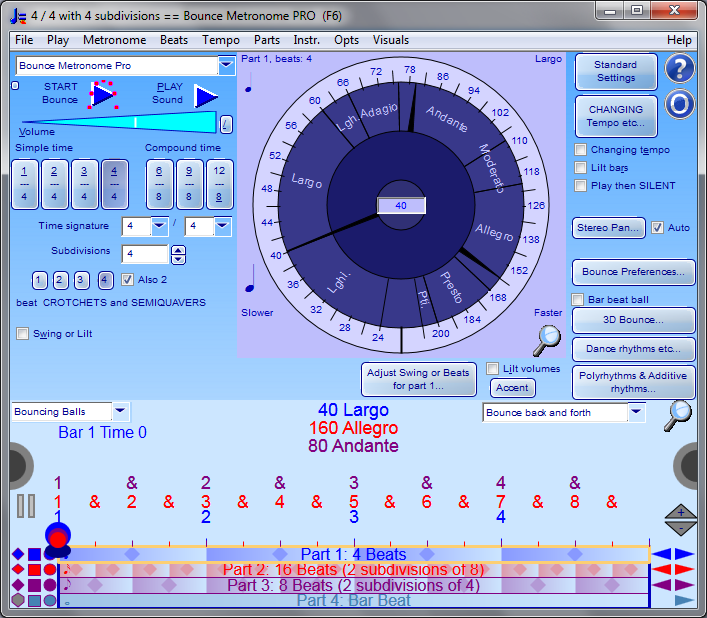
Task: Click the small slash button beside volume slider
Action: coord(226,124)
